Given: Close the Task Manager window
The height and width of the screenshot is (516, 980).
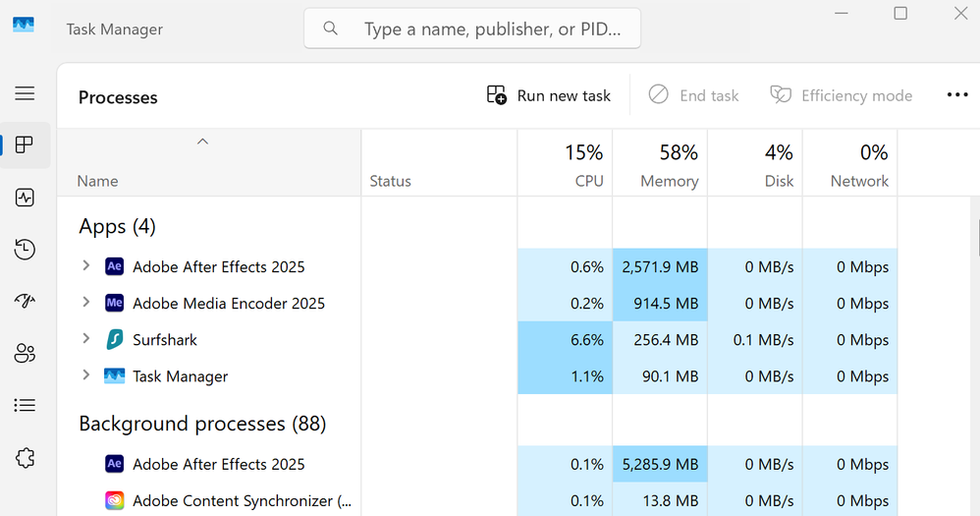Looking at the screenshot, I should click(960, 13).
